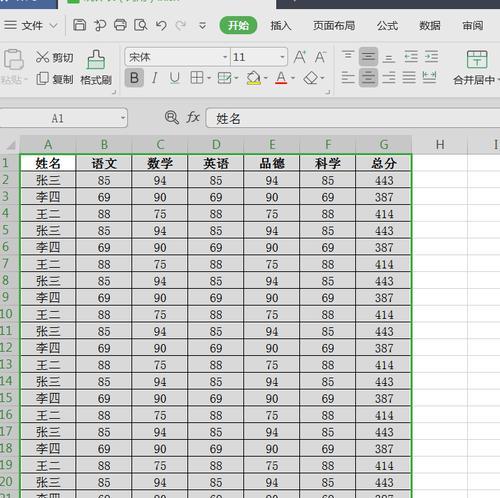The width and height of the screenshot is (500, 498).
Task: Align text left
Action: point(348,78)
